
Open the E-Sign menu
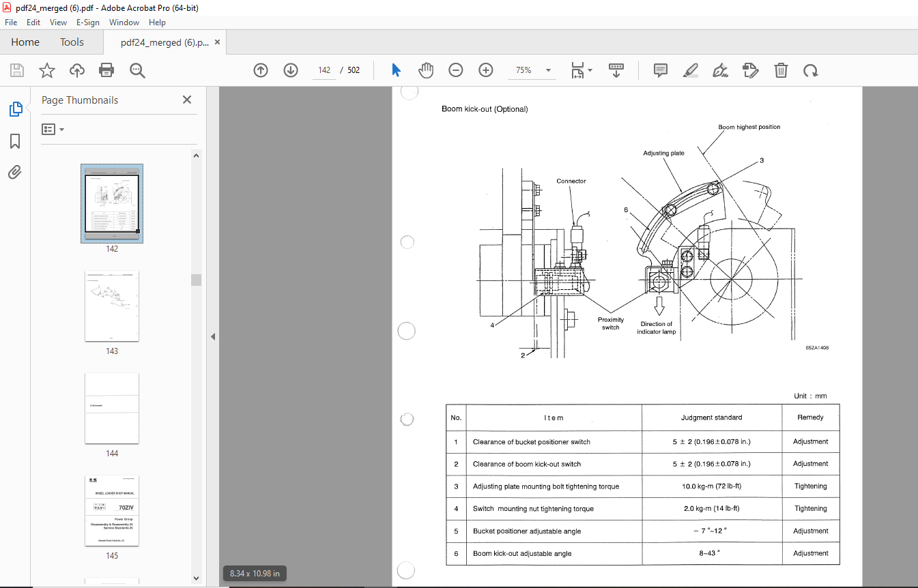pos(88,23)
